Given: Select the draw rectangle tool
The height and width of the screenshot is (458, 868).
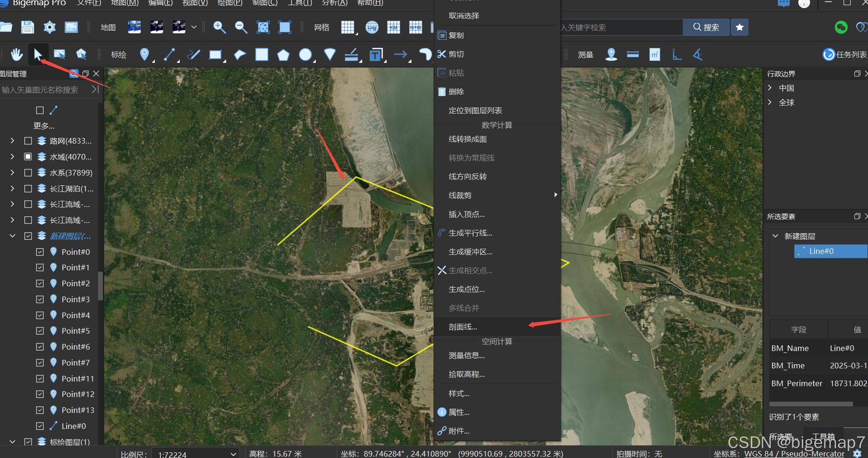Looking at the screenshot, I should pos(215,55).
